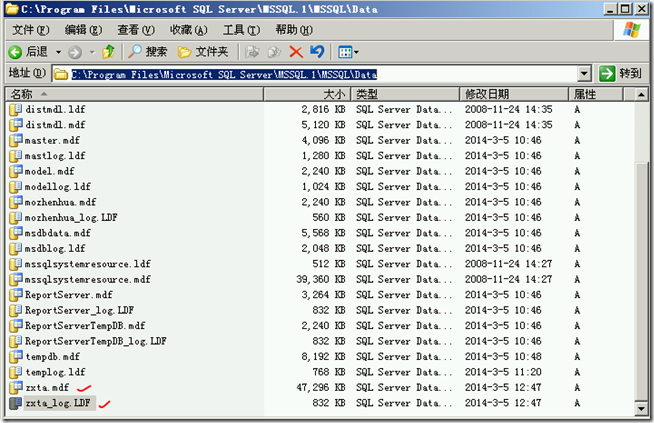The height and width of the screenshot is (423, 654).
Task: Open the 工具(T) menu
Action: click(241, 30)
